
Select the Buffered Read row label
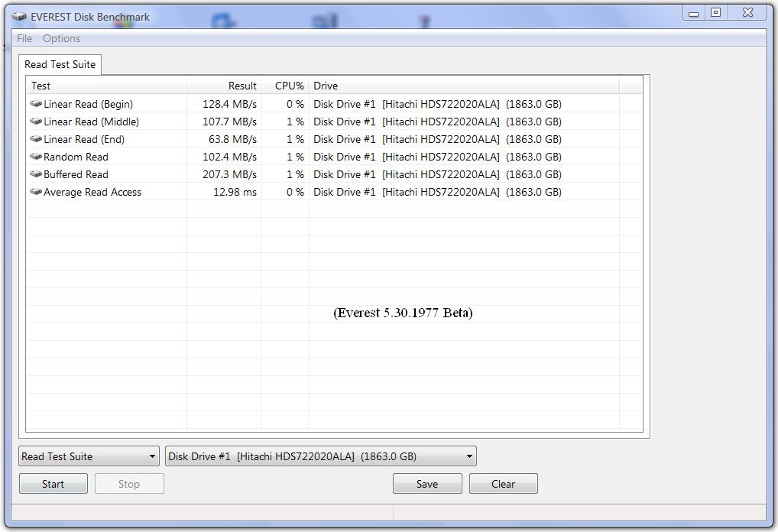click(76, 174)
